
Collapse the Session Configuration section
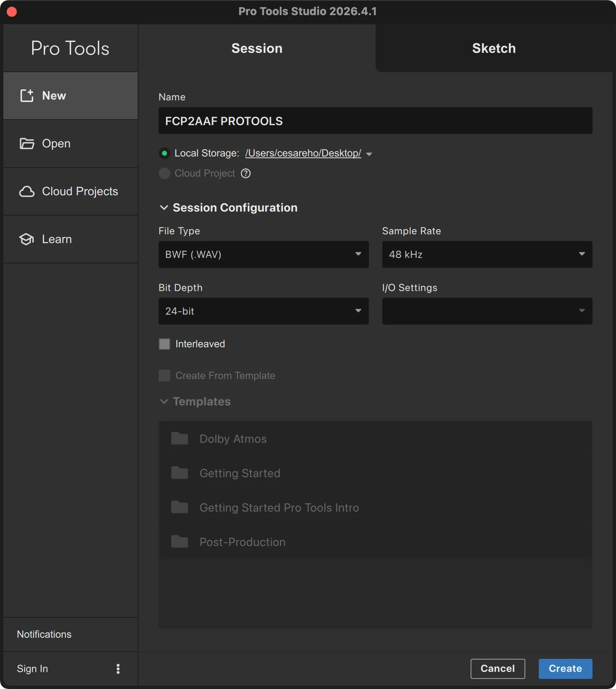[164, 208]
